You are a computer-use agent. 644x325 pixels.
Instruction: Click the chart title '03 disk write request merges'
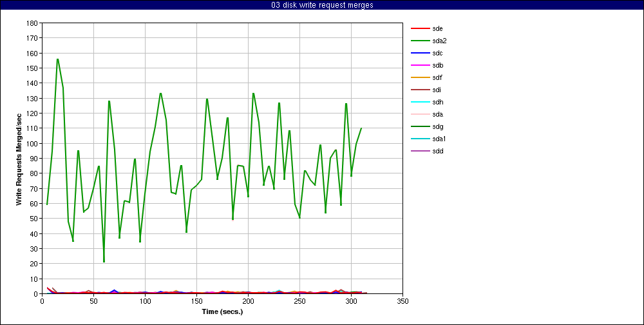pos(322,5)
